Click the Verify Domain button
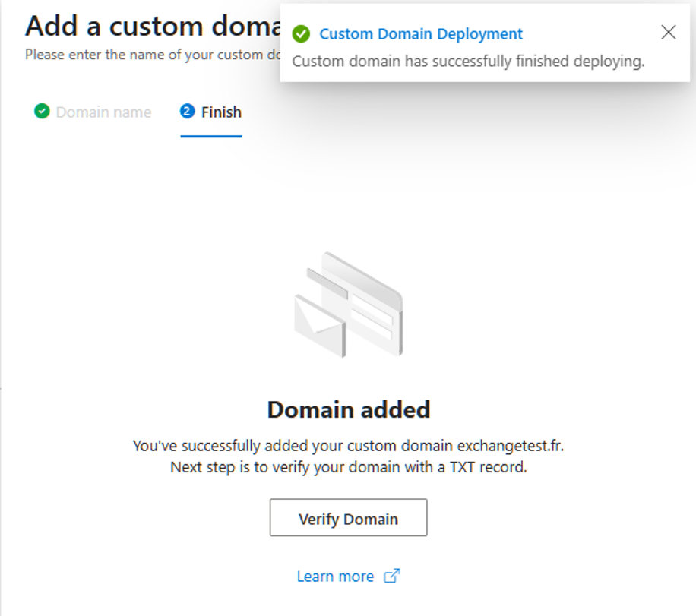The image size is (696, 616). click(x=349, y=517)
